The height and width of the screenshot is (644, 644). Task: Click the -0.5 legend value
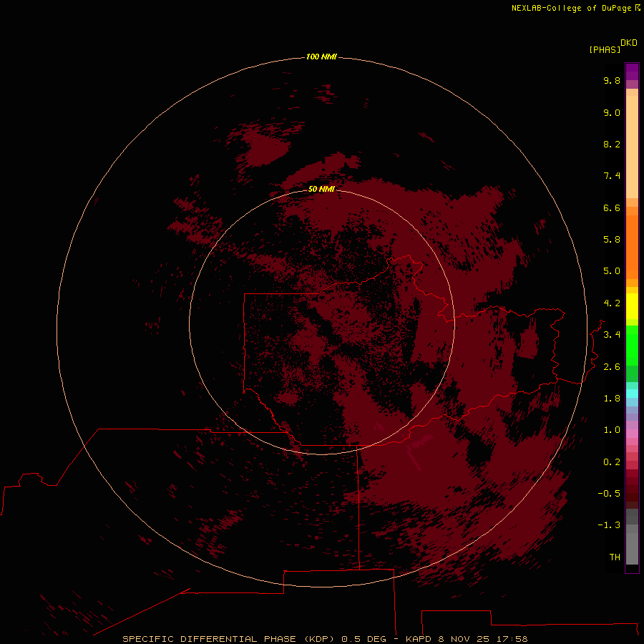(x=609, y=494)
